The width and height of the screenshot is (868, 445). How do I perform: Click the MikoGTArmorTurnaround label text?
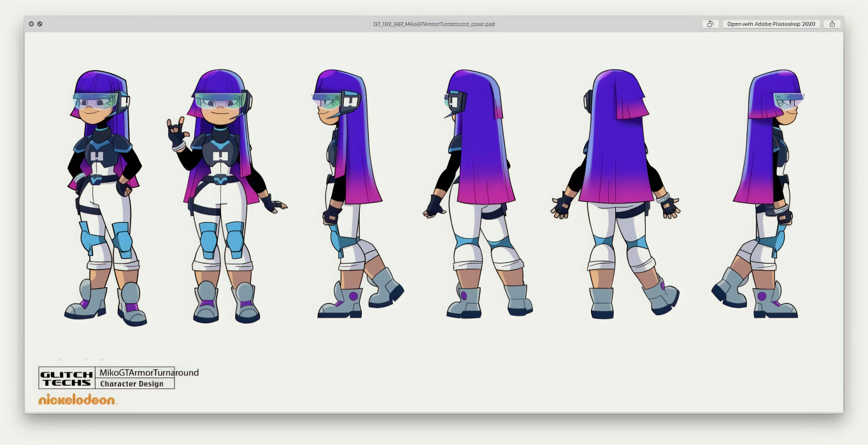tap(149, 372)
